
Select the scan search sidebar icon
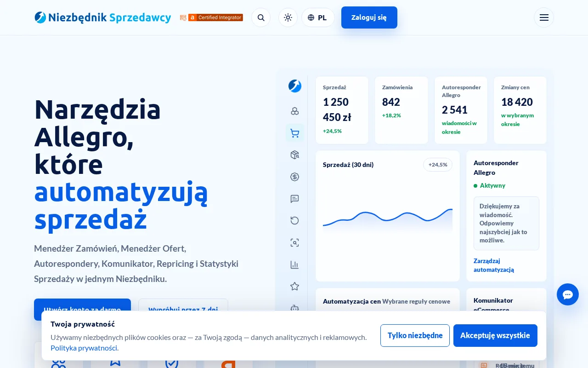tap(295, 242)
